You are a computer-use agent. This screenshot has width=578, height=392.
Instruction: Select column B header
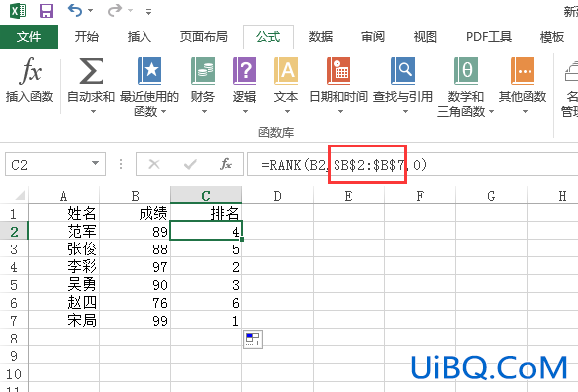point(135,195)
